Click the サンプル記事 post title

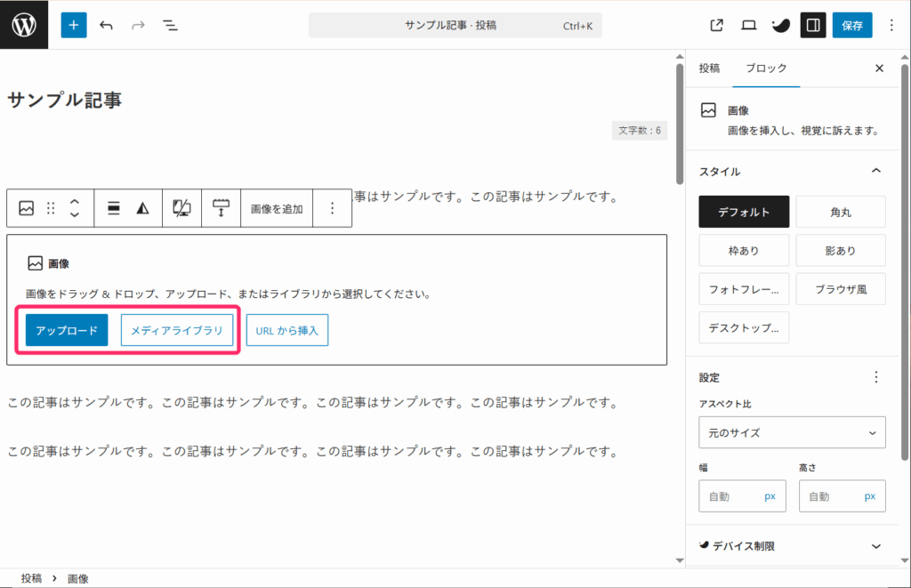coord(64,100)
